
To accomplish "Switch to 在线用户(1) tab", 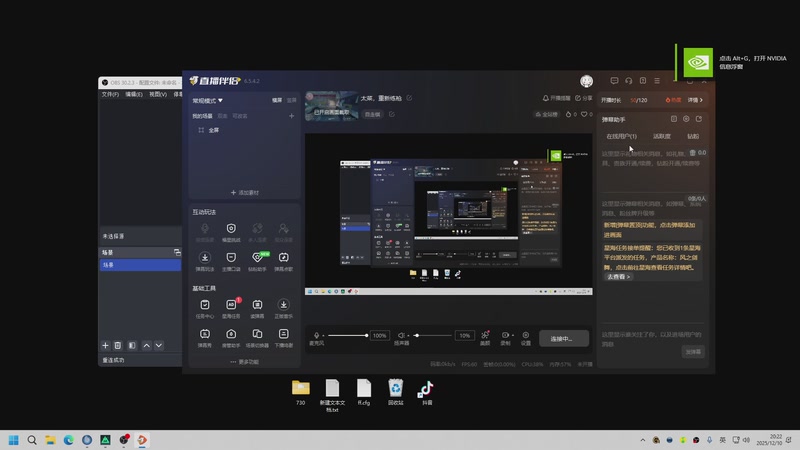I will (x=621, y=136).
